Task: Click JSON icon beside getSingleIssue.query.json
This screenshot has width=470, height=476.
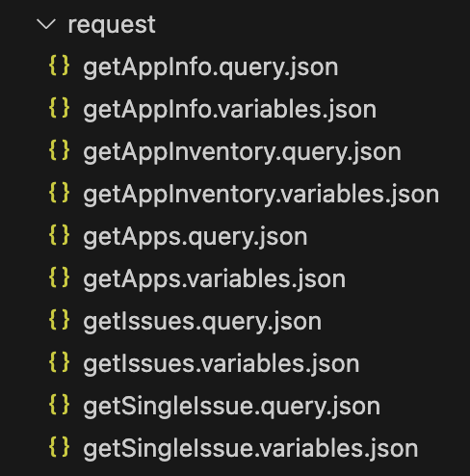Action: coord(60,405)
